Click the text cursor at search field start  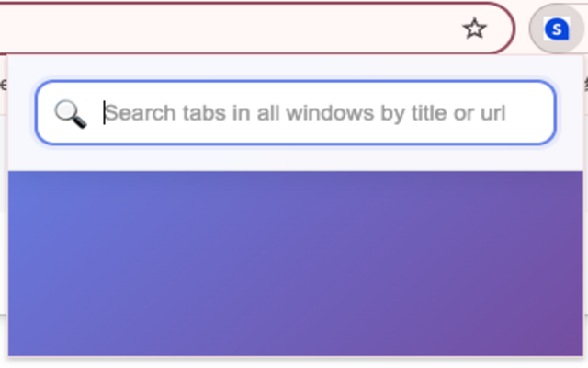click(x=104, y=113)
